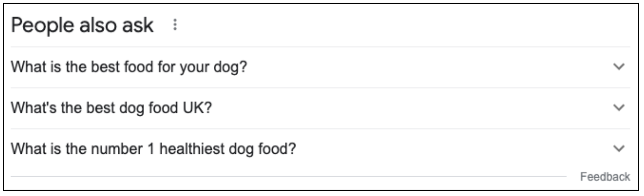Open the more options kebab icon in the header
This screenshot has height=196, width=644.
176,25
